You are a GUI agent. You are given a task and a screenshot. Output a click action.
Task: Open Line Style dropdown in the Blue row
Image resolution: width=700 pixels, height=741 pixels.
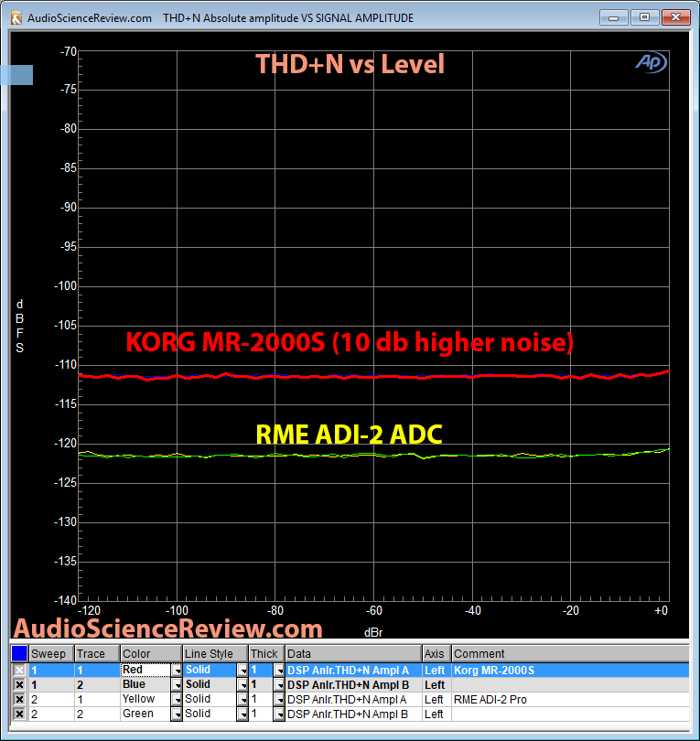[242, 685]
